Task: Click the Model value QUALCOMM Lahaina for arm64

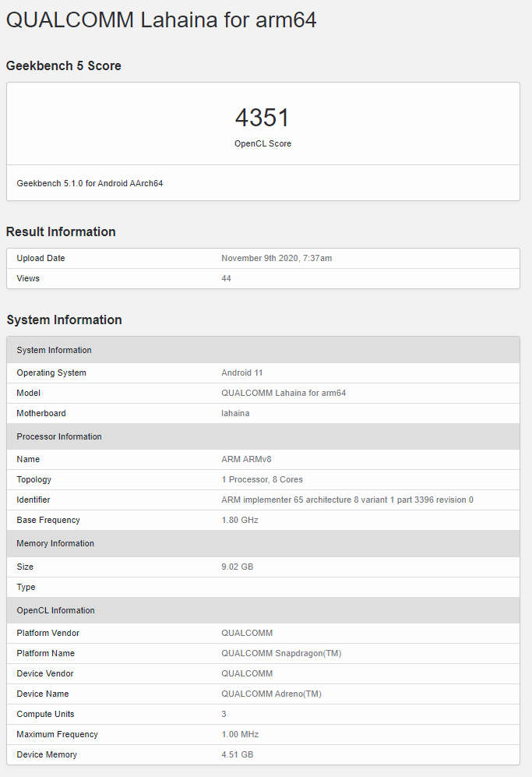Action: pyautogui.click(x=284, y=393)
